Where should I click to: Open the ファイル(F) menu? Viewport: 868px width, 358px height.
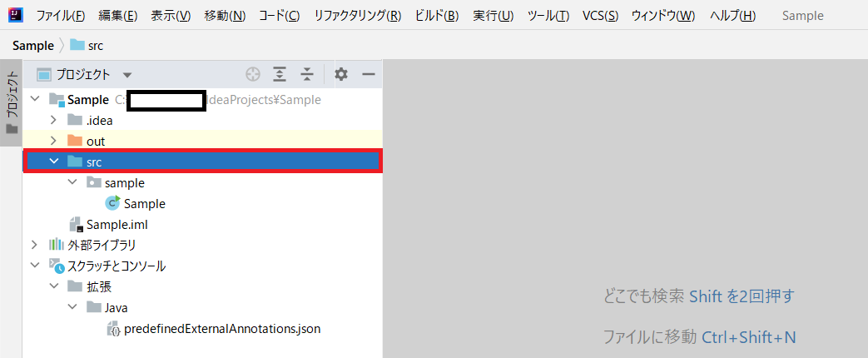(x=61, y=16)
